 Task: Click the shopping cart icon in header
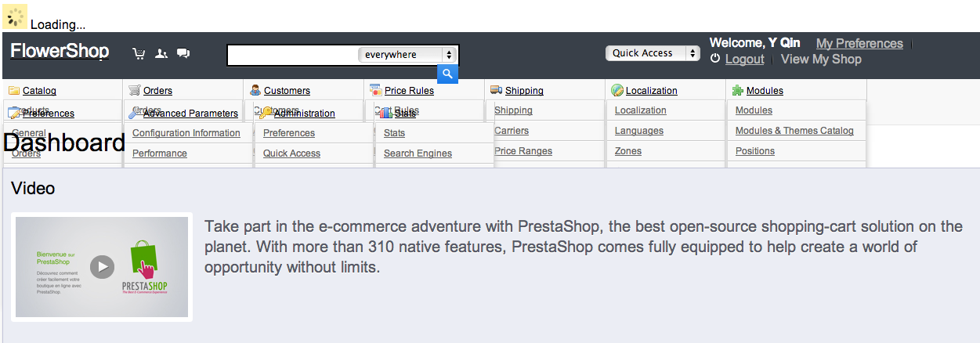[139, 54]
